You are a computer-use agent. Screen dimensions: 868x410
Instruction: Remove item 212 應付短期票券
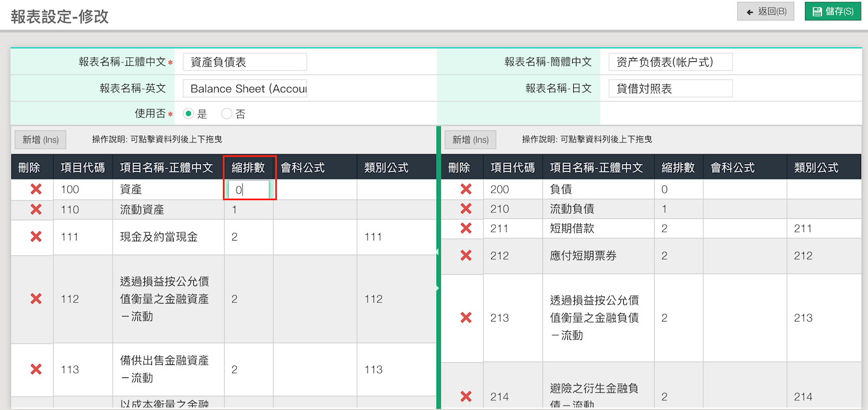[x=466, y=255]
